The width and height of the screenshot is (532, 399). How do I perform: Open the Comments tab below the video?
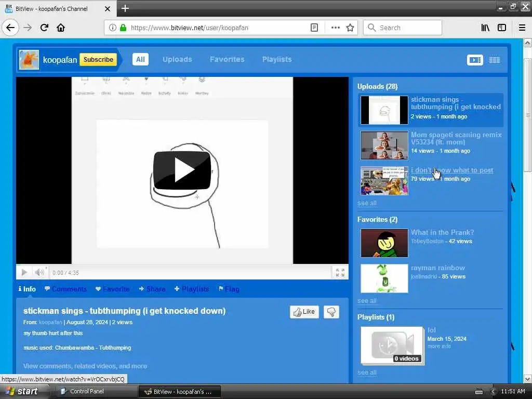click(x=65, y=289)
